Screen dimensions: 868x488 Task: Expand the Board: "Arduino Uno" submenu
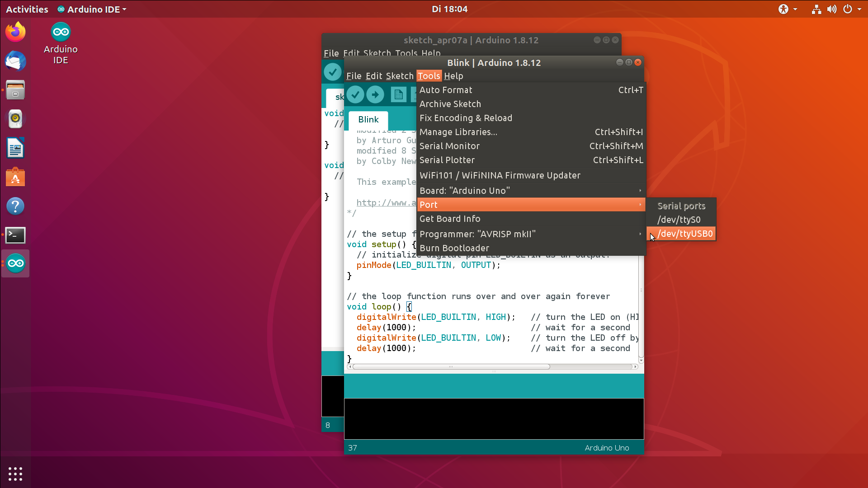coord(531,191)
